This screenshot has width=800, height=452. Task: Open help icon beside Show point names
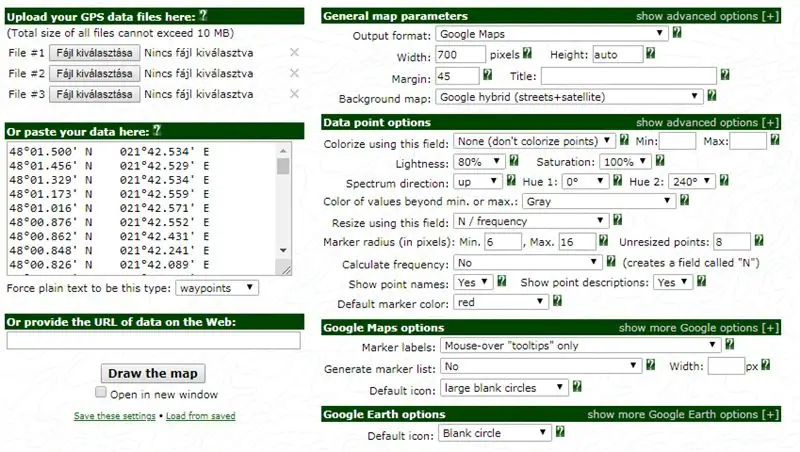(502, 281)
